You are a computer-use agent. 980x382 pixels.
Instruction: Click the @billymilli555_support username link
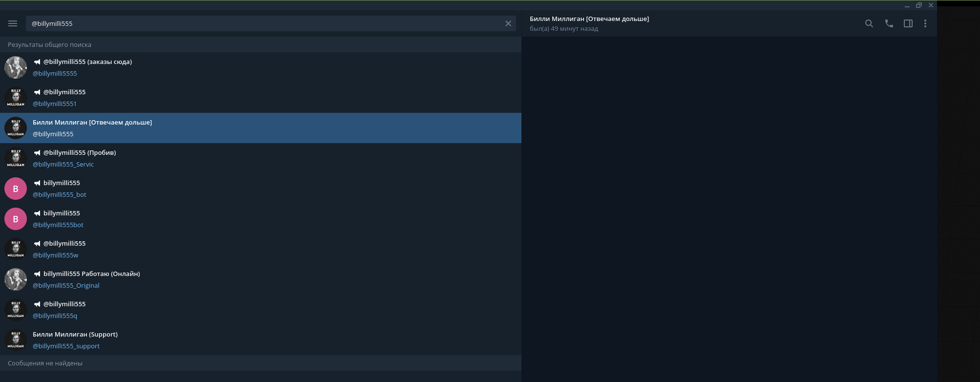click(66, 346)
